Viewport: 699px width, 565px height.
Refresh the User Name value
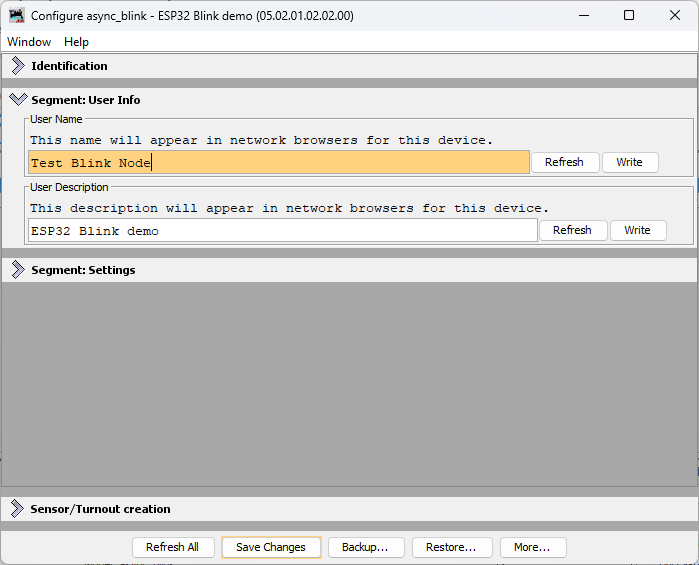click(x=564, y=162)
